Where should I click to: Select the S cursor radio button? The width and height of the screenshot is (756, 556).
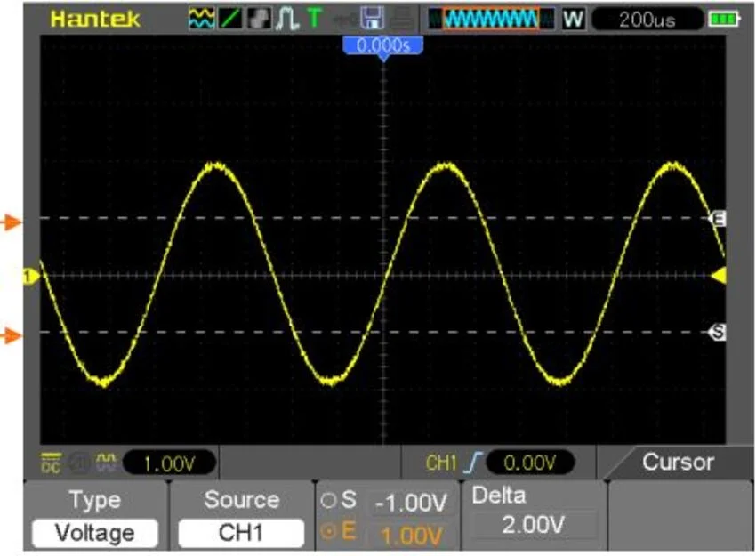326,502
